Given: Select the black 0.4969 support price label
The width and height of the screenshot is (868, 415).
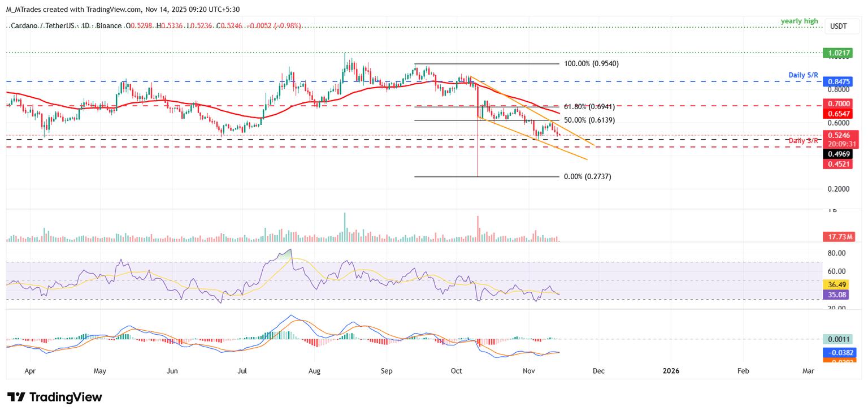Looking at the screenshot, I should (840, 154).
